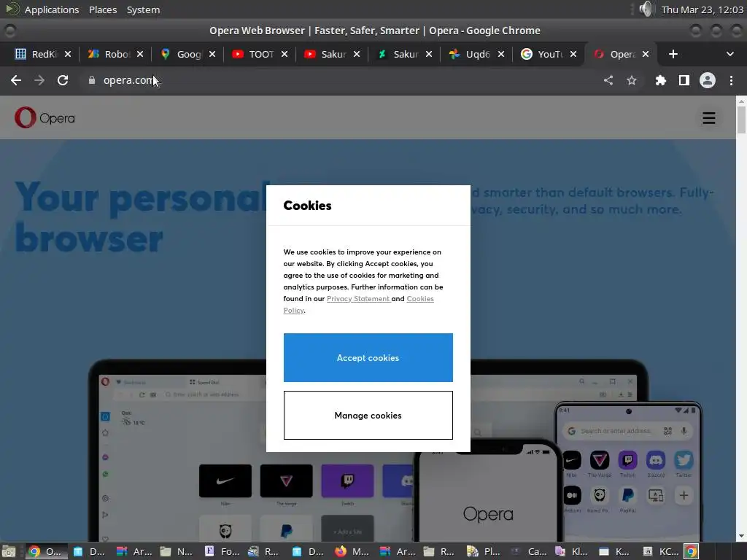Image resolution: width=747 pixels, height=560 pixels.
Task: Bookmark this page with the star icon
Action: [x=632, y=80]
